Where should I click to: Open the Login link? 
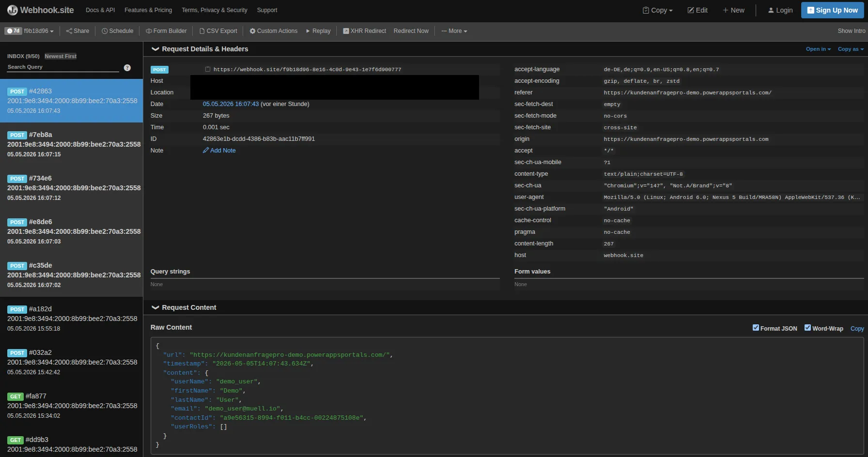(x=780, y=10)
